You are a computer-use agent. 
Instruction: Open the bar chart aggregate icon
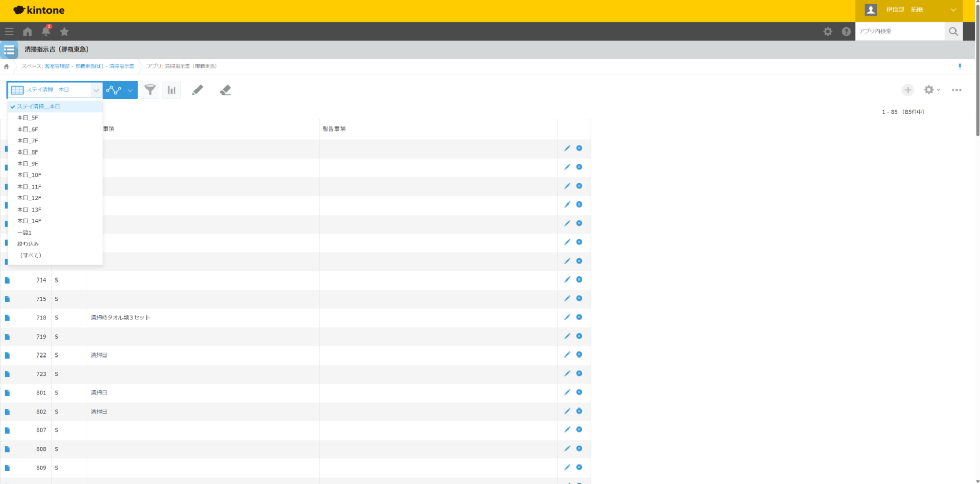171,90
